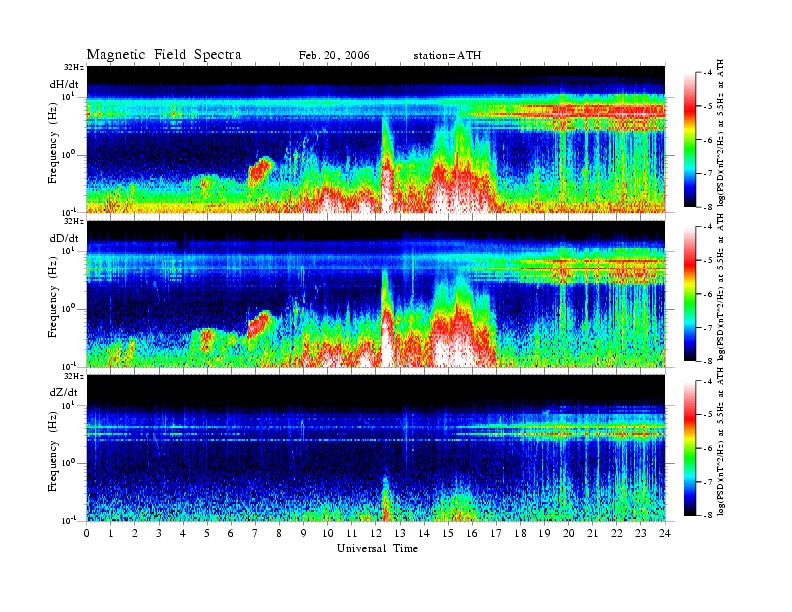Click the 32Hz label above dH/dt panel

(74, 67)
